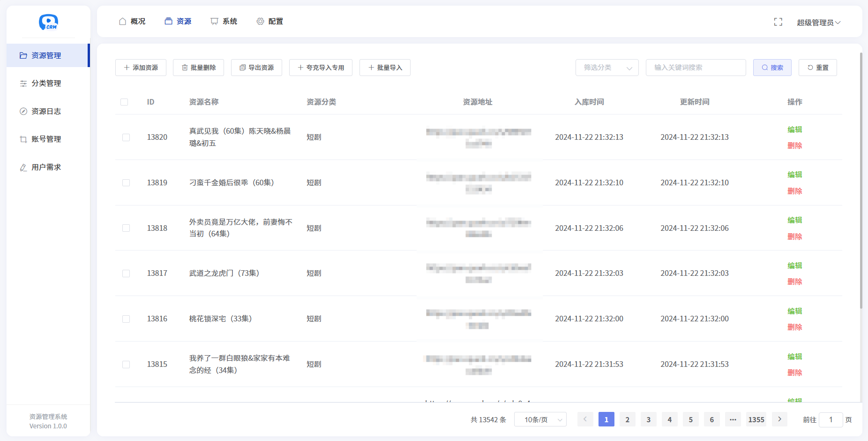This screenshot has width=868, height=441.
Task: Click the previous page arrow
Action: (585, 419)
